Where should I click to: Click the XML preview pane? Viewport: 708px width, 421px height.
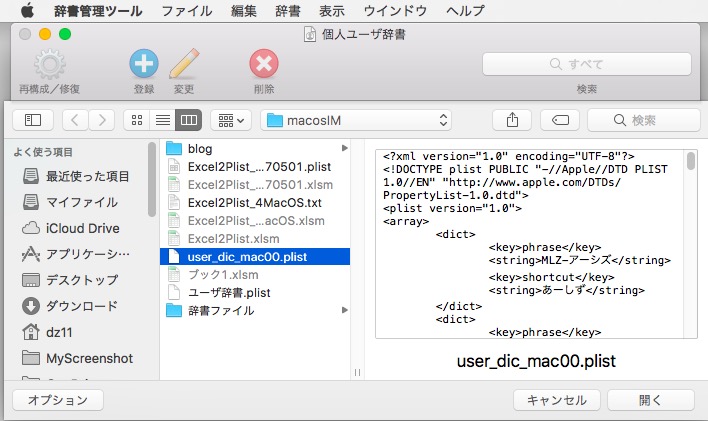pyautogui.click(x=531, y=244)
